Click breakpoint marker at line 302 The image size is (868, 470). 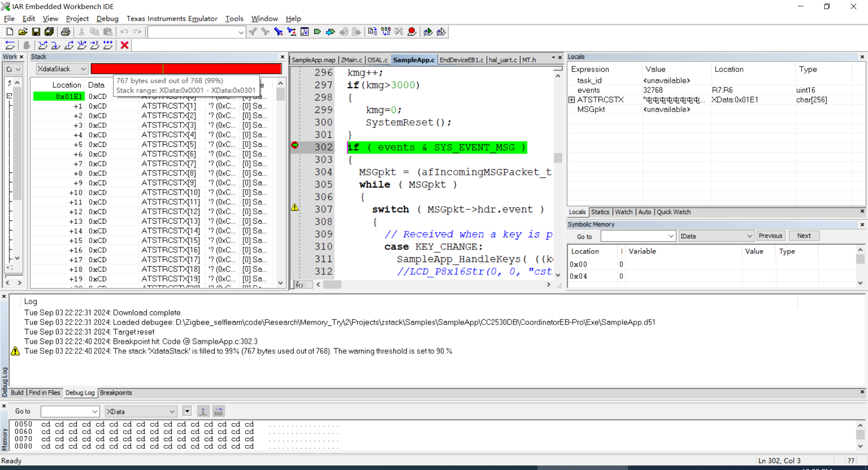[x=295, y=145]
